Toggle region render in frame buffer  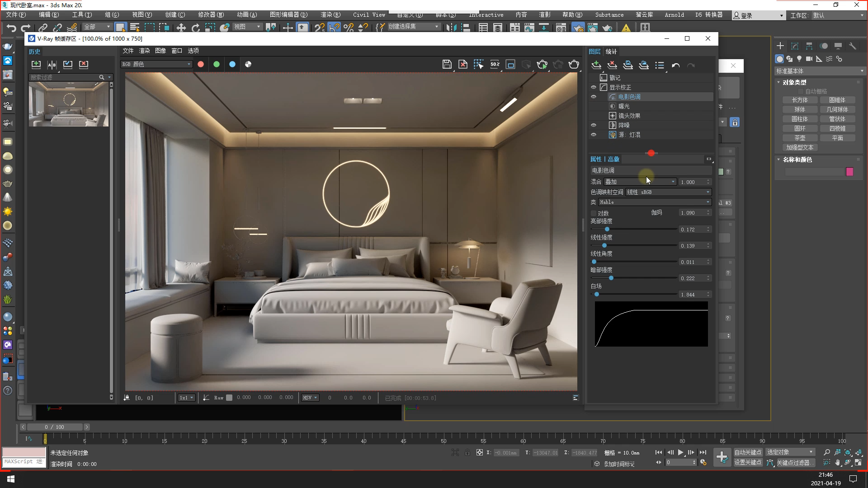(x=510, y=64)
